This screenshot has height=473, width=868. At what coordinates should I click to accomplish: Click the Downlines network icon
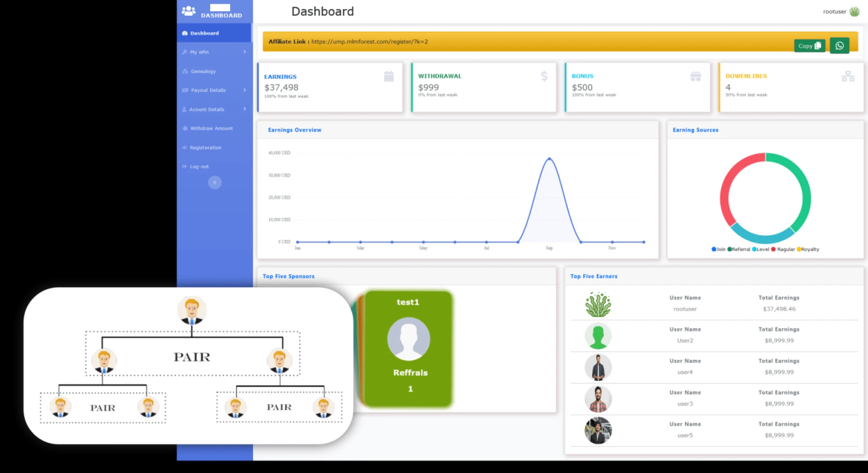pyautogui.click(x=847, y=76)
